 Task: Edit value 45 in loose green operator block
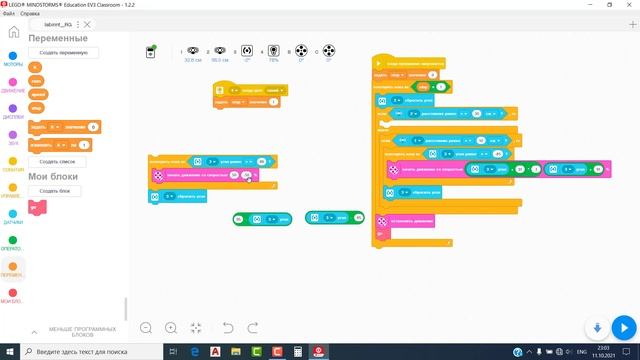[358, 218]
